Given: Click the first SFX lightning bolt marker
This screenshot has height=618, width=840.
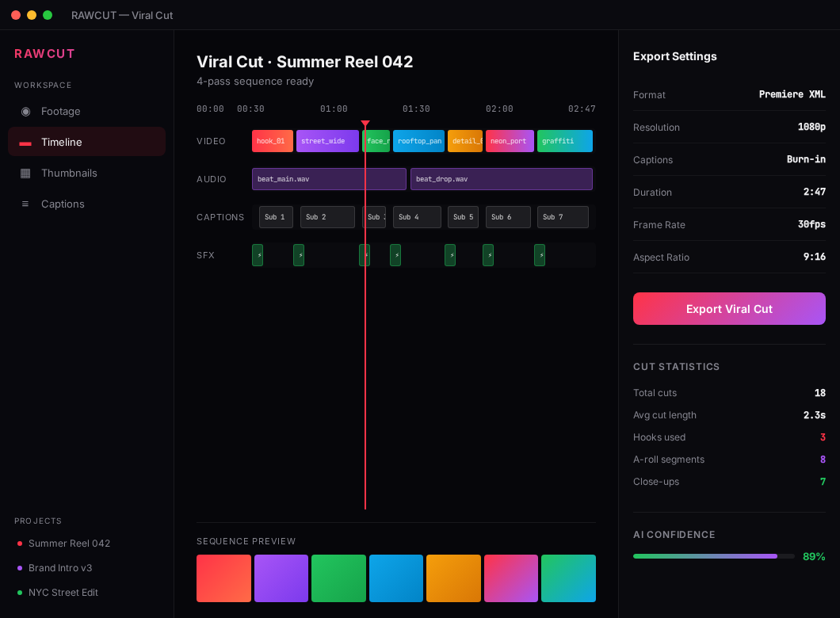Looking at the screenshot, I should pyautogui.click(x=258, y=254).
